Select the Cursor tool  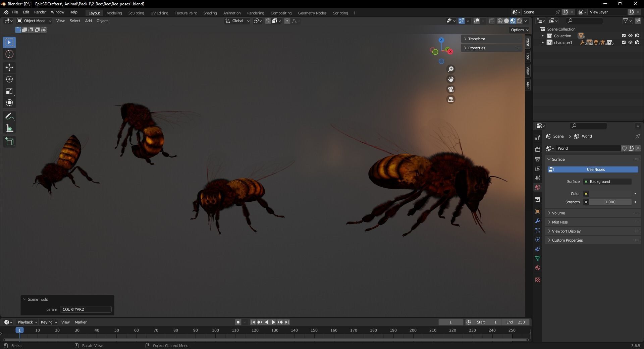(x=9, y=54)
